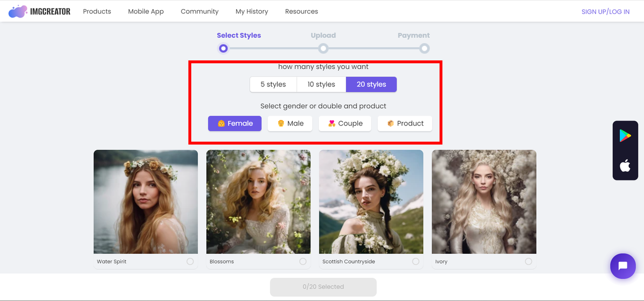Choose the 20 styles option

tap(371, 84)
